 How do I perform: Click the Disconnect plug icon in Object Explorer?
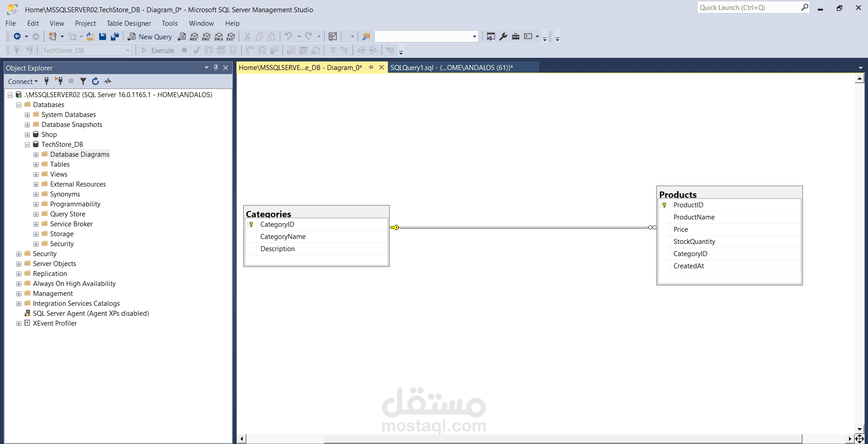(x=59, y=81)
